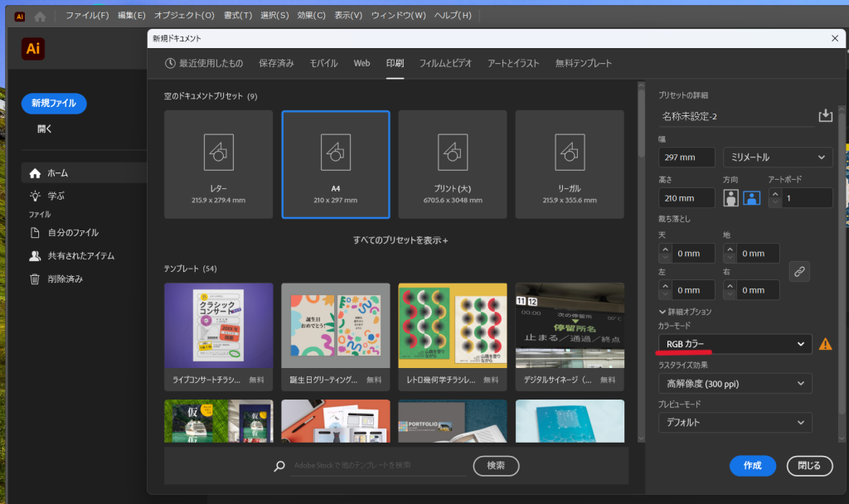This screenshot has height=504, width=849.
Task: Toggle the bleed link chain icon
Action: [799, 271]
